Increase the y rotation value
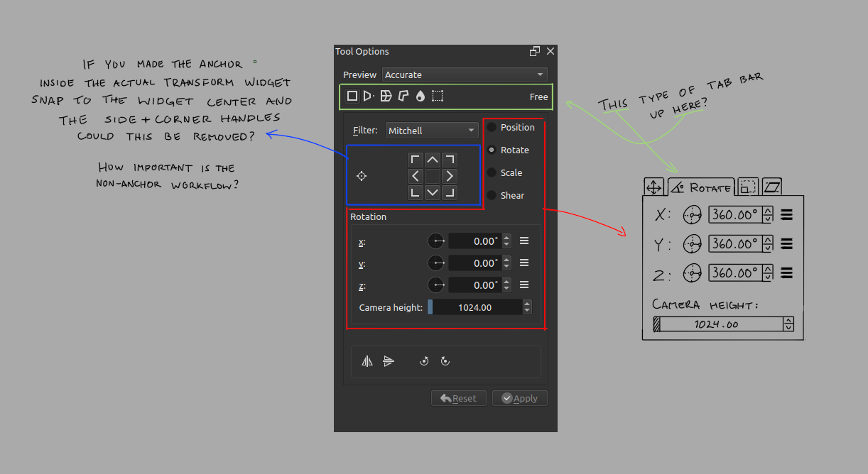The width and height of the screenshot is (868, 474). [x=506, y=260]
